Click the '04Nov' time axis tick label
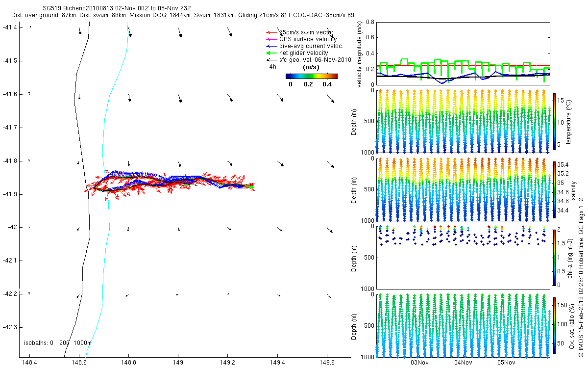The width and height of the screenshot is (588, 368). (463, 363)
